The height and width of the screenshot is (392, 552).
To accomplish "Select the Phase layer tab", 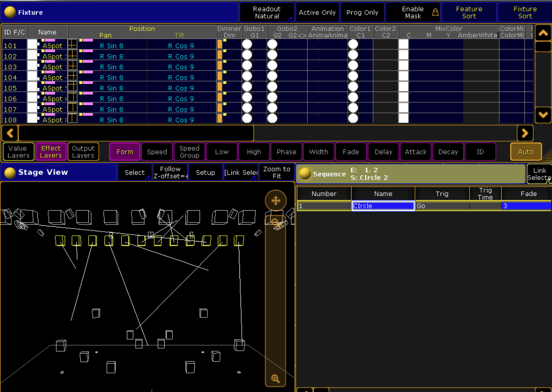I will pyautogui.click(x=287, y=152).
